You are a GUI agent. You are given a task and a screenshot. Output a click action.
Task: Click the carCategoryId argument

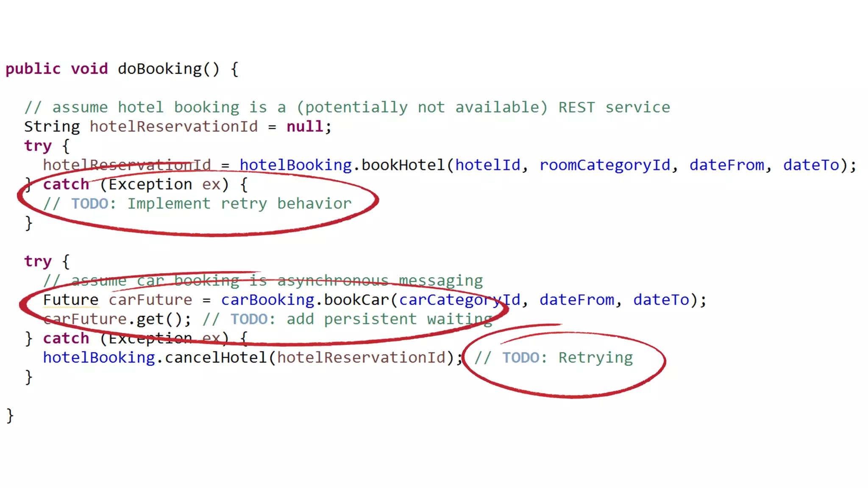pos(459,300)
